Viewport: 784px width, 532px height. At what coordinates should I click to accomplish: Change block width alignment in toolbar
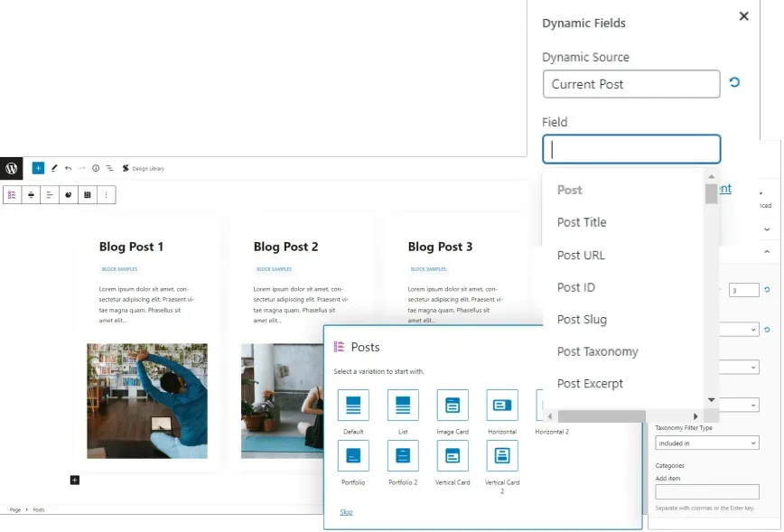(x=31, y=195)
